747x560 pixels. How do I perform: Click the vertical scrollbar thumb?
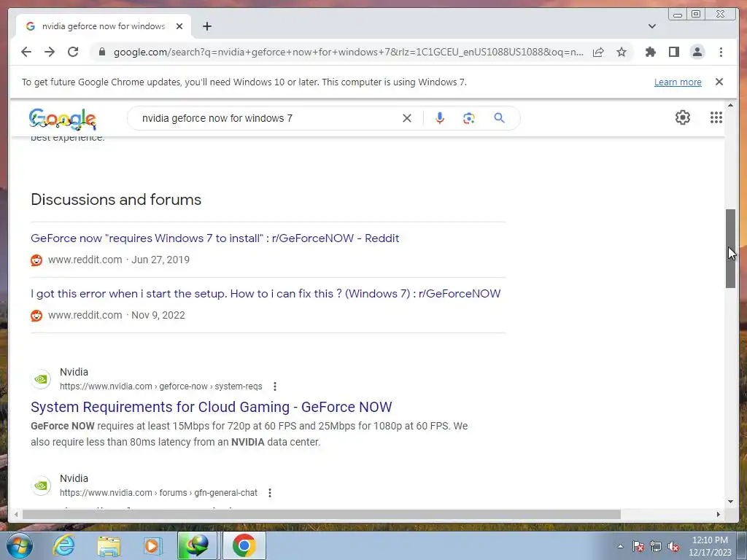730,249
